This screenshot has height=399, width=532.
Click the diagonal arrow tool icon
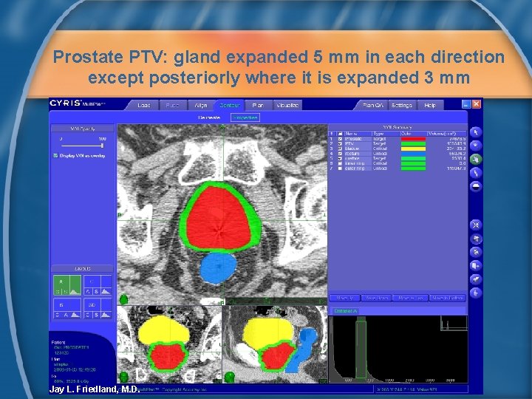click(x=476, y=279)
